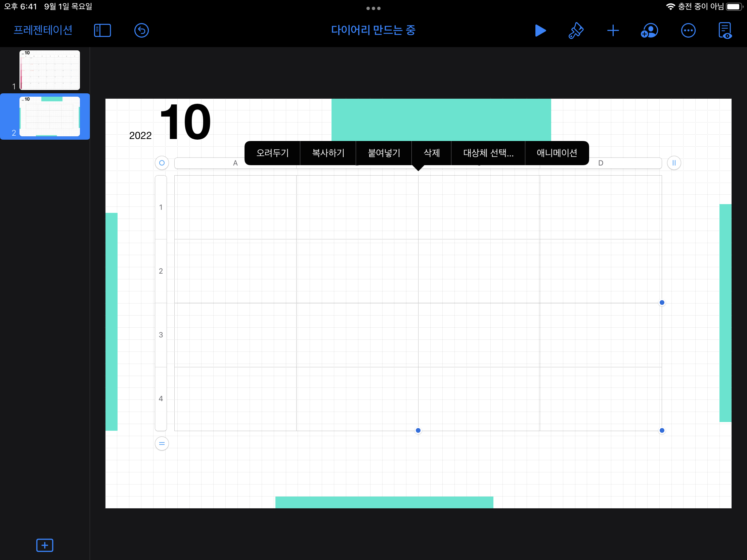Screen dimensions: 747x560
Task: Tap the undo icon
Action: tap(141, 30)
